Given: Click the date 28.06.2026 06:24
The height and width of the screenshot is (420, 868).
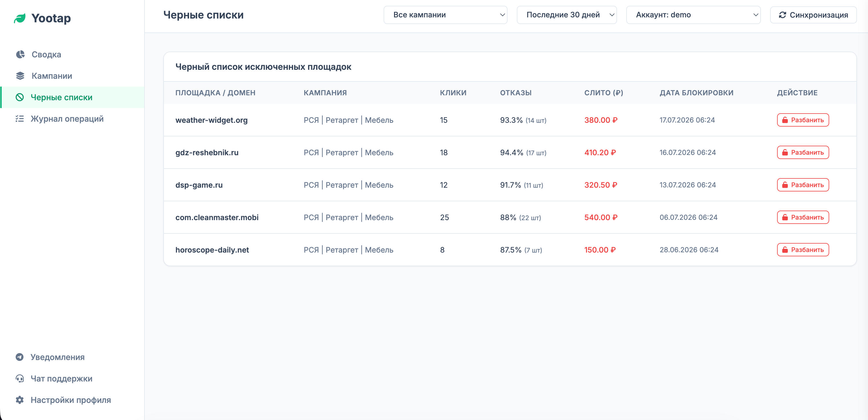Looking at the screenshot, I should click(x=689, y=250).
